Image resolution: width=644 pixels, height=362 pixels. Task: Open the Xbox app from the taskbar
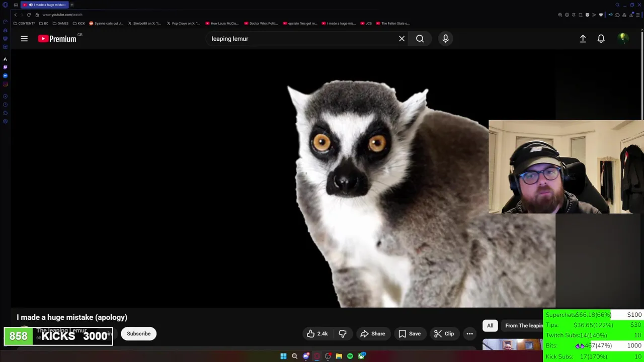click(361, 356)
